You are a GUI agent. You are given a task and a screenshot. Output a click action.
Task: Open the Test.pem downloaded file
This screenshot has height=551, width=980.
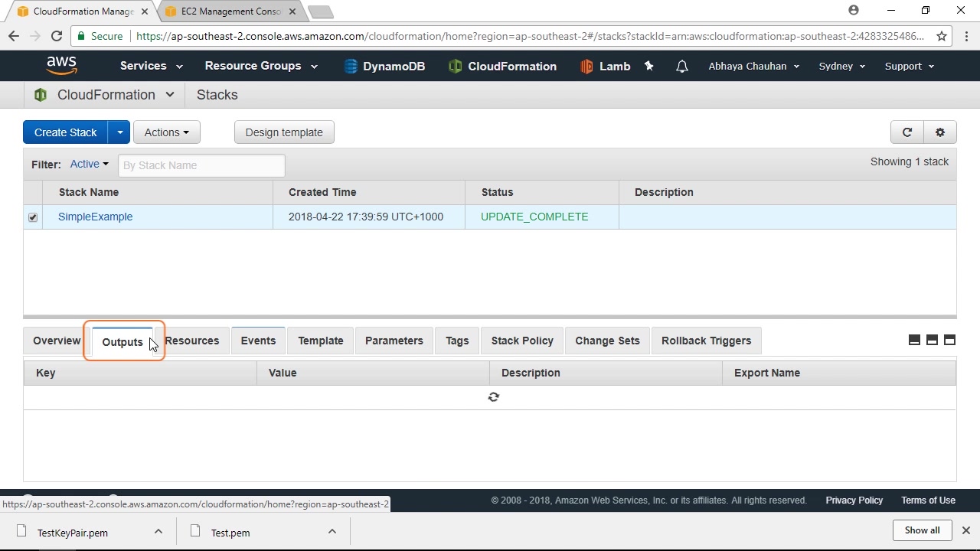(230, 533)
